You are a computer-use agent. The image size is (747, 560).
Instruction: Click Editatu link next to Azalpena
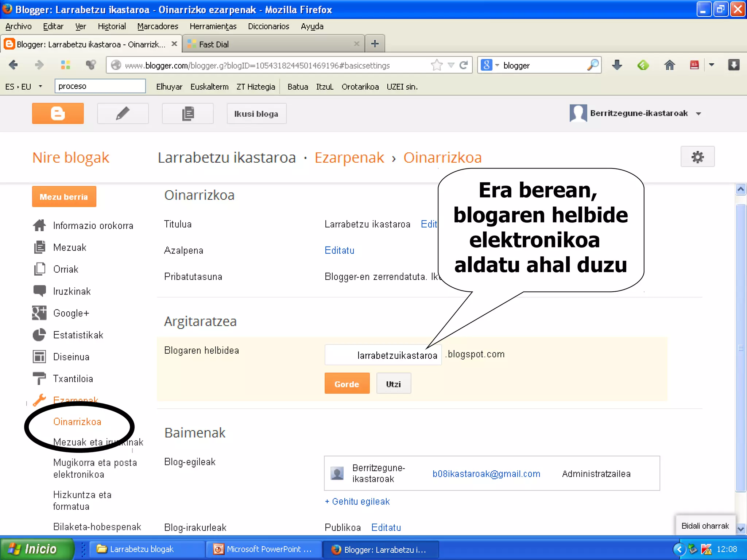pyautogui.click(x=339, y=250)
